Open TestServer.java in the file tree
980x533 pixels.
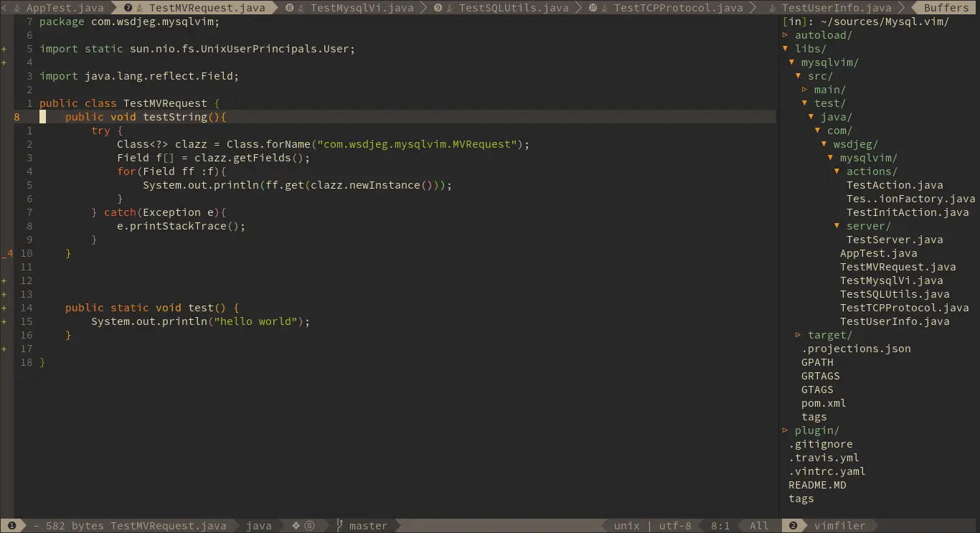coord(895,240)
